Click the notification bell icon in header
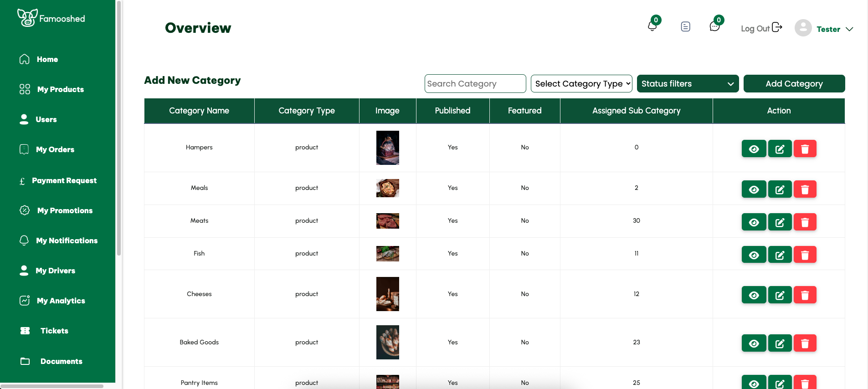This screenshot has height=389, width=868. point(652,26)
